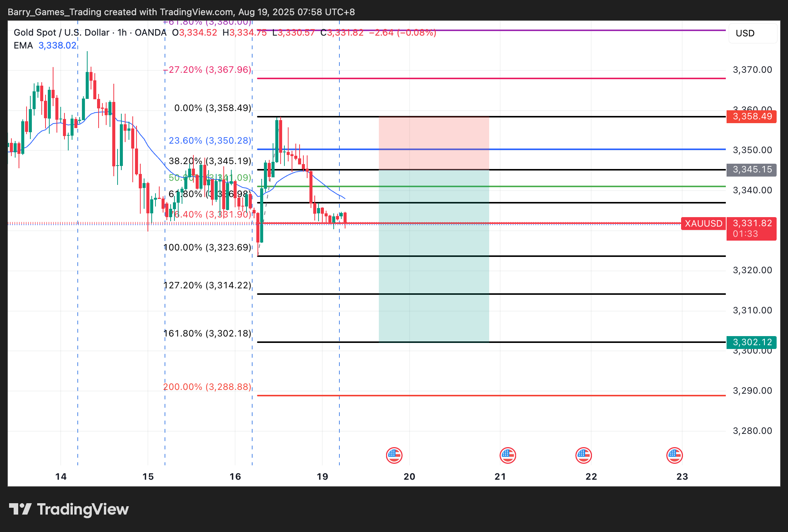Click date 19 on the time axis

pos(322,477)
